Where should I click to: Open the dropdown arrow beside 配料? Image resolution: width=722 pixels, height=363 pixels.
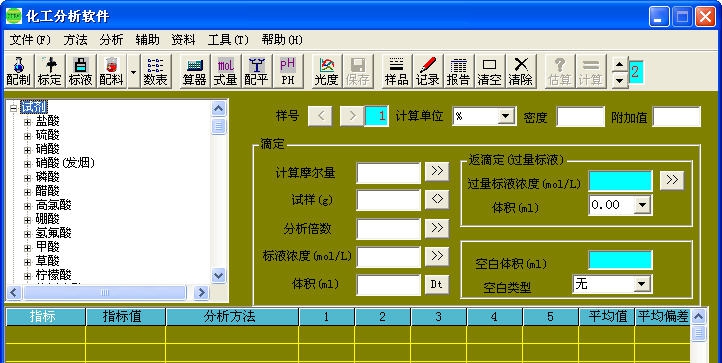click(134, 72)
